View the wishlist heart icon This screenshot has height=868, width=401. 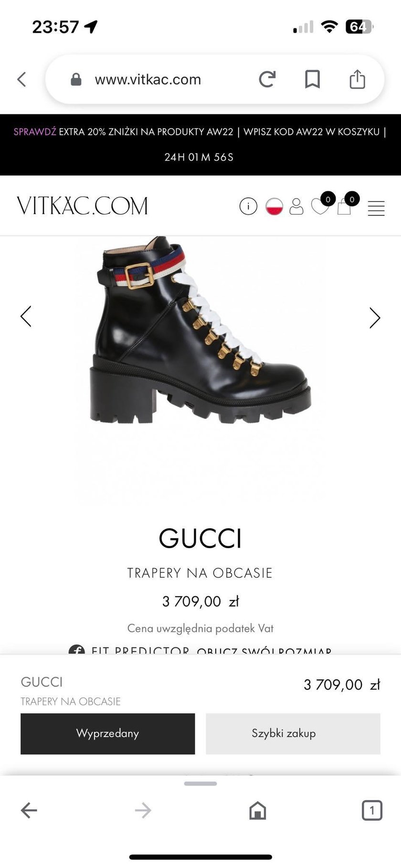[x=320, y=206]
